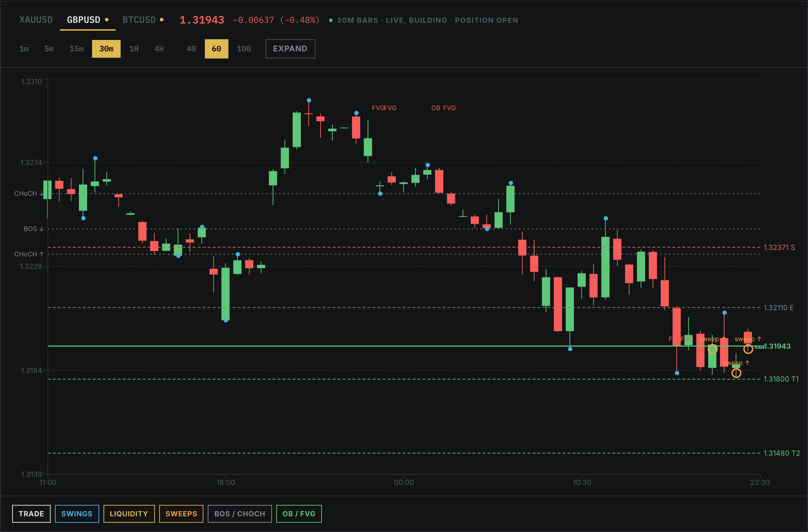This screenshot has width=808, height=532.
Task: Click the CHoCH ↑ structure label
Action: 29,254
